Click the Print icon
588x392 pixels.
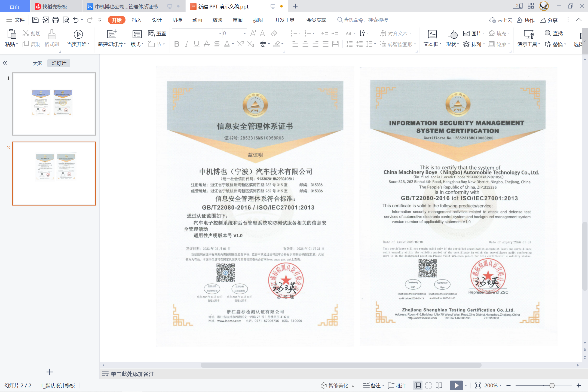pyautogui.click(x=56, y=20)
